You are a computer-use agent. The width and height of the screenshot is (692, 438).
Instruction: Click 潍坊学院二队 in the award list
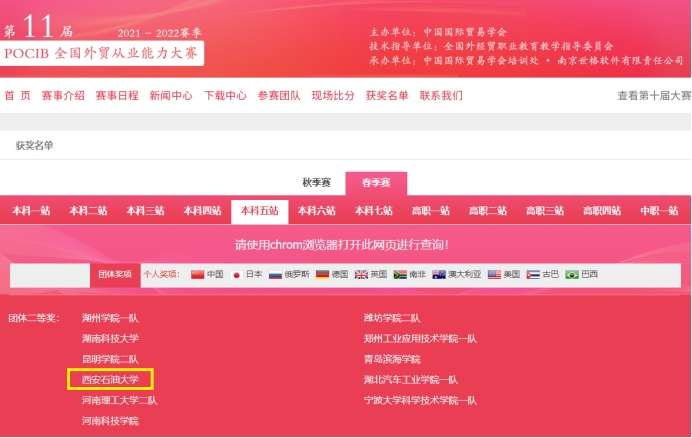click(x=392, y=318)
